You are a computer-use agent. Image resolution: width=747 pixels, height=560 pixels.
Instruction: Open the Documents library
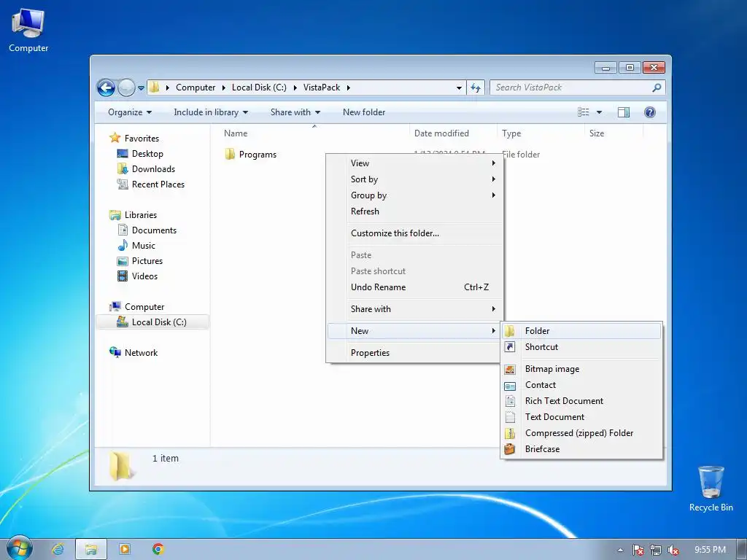154,230
